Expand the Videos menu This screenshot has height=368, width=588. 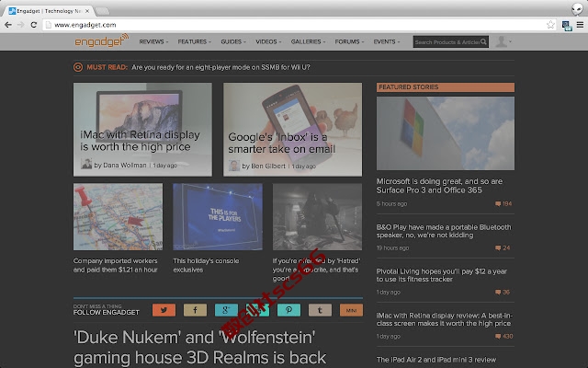click(x=268, y=41)
